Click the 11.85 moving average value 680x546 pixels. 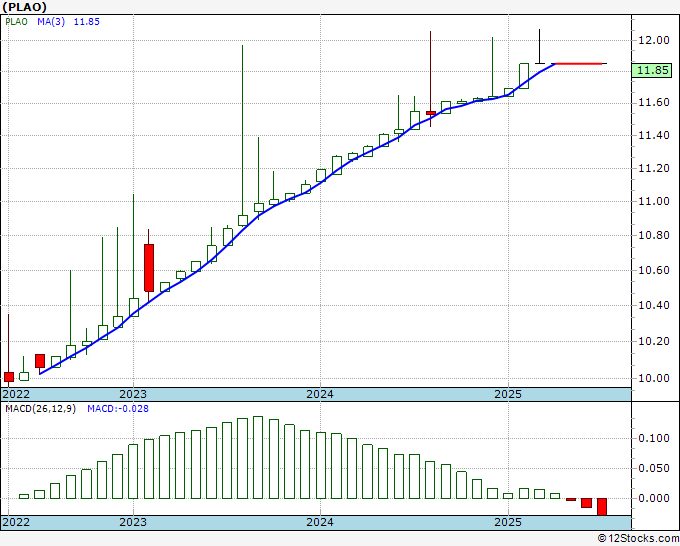[x=87, y=22]
